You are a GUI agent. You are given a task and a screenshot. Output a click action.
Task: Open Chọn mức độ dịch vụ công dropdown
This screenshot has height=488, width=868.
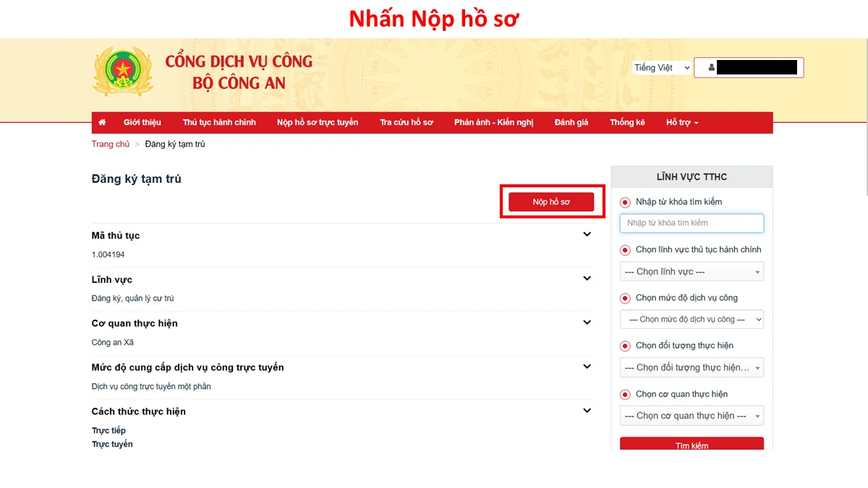pyautogui.click(x=692, y=319)
